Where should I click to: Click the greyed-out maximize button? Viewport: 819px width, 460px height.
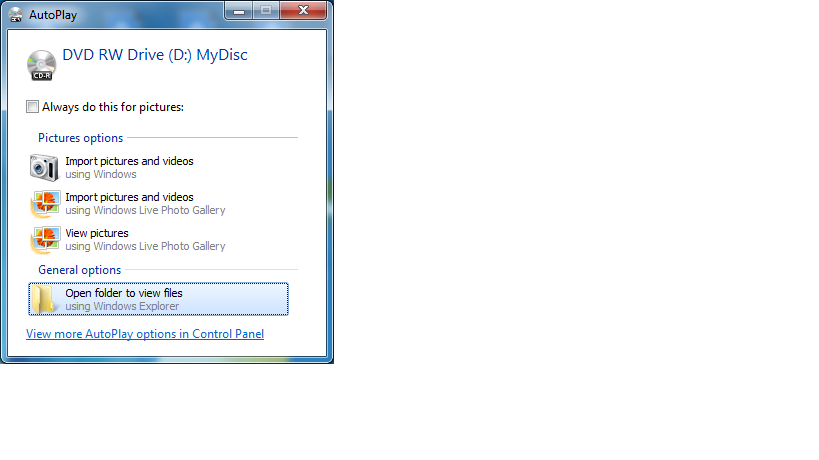(266, 10)
